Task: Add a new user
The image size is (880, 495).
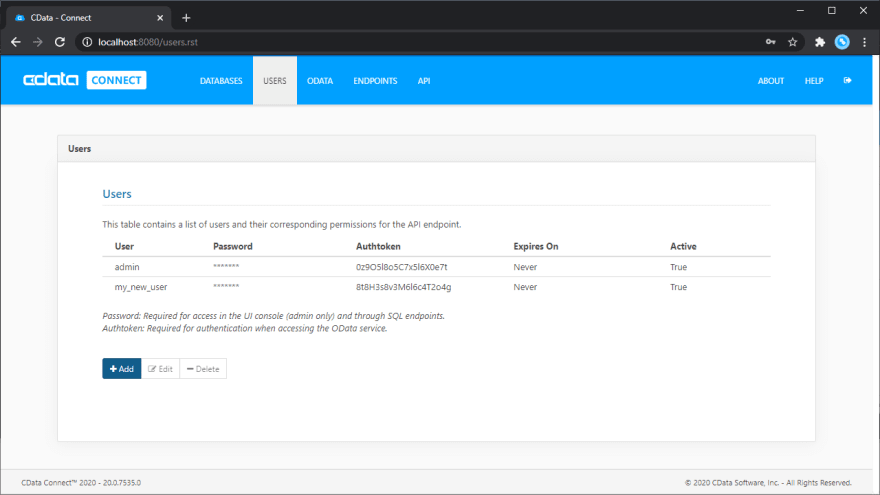Action: point(122,369)
